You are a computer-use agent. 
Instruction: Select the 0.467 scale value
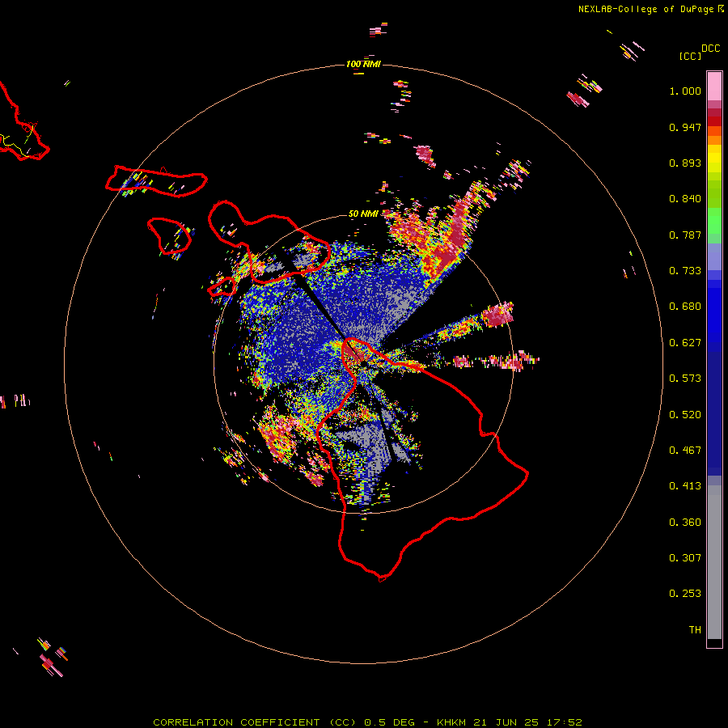pos(685,451)
